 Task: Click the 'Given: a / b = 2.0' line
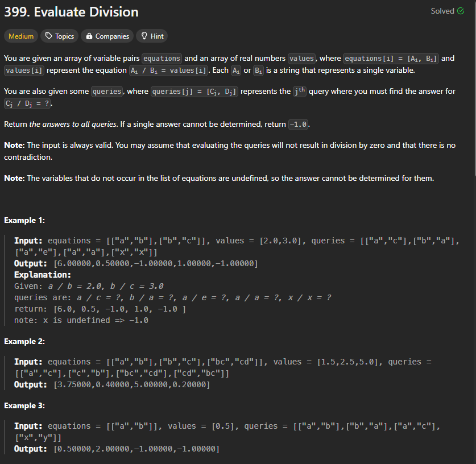pos(89,286)
